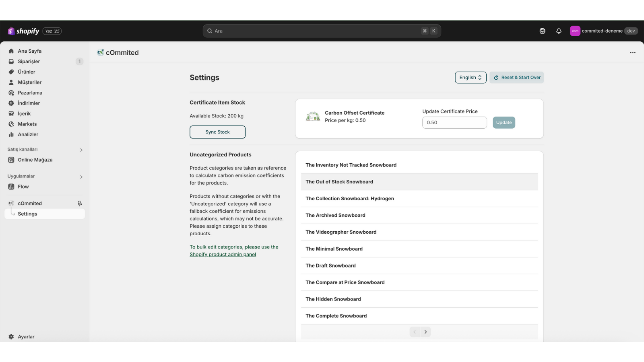Select The Archived Snowboard row
The height and width of the screenshot is (362, 644).
pyautogui.click(x=419, y=216)
